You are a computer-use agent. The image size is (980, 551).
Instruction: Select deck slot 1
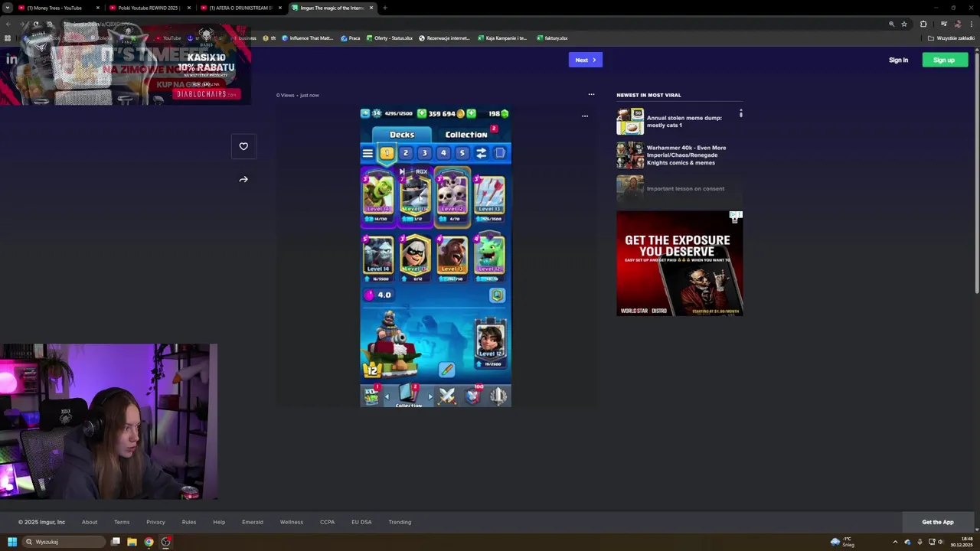click(387, 153)
